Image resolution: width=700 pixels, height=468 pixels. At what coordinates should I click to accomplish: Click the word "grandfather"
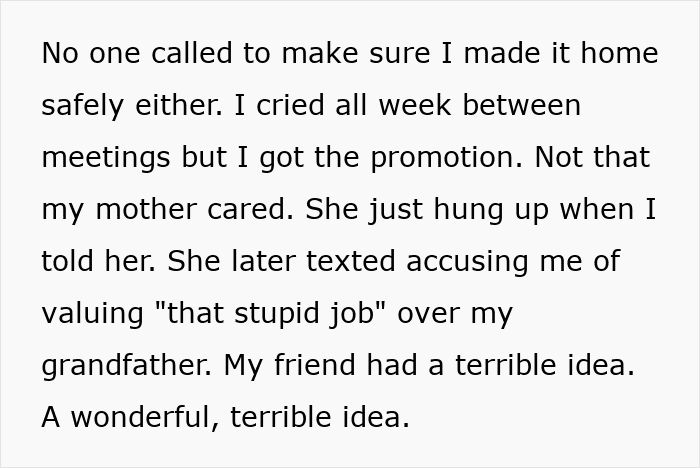point(125,366)
